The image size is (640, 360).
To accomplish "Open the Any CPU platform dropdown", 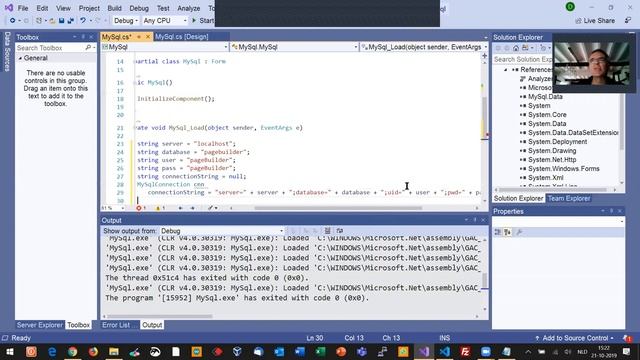I will click(x=164, y=20).
